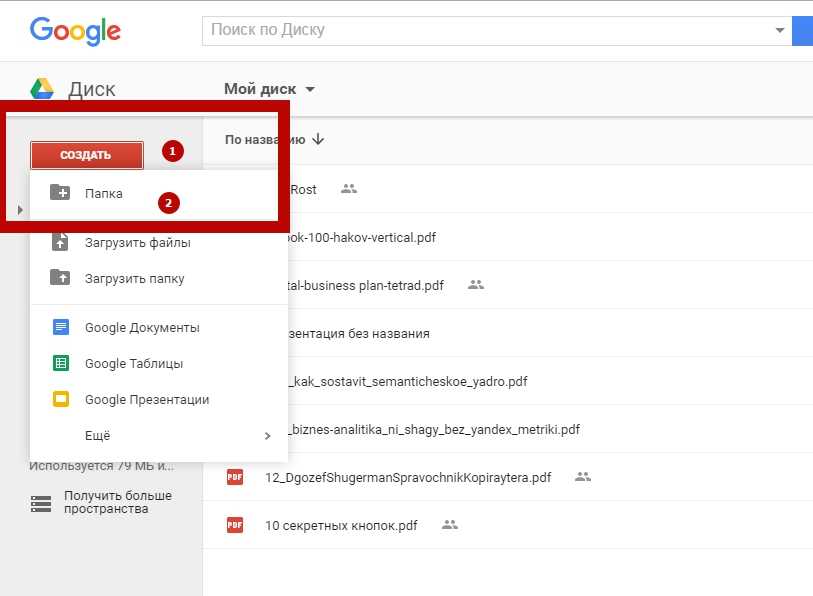813x596 pixels.
Task: Reverse sort order with the arrow icon
Action: pos(318,139)
